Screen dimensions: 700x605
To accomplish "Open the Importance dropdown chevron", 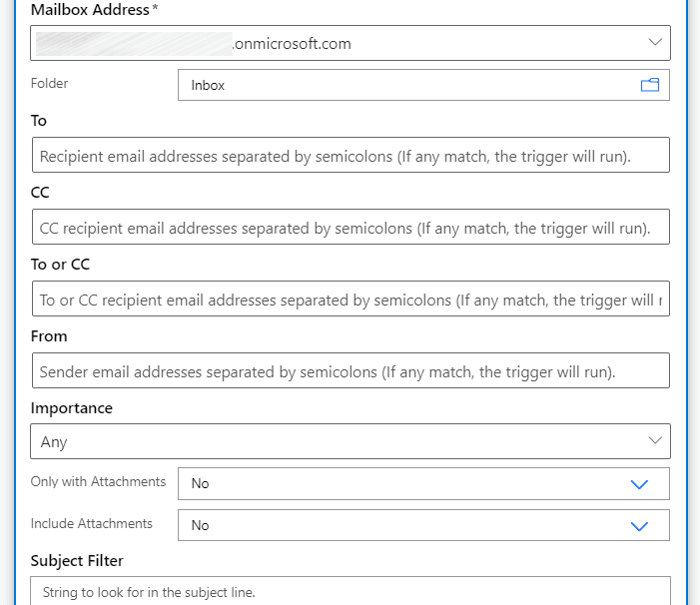I will 655,441.
